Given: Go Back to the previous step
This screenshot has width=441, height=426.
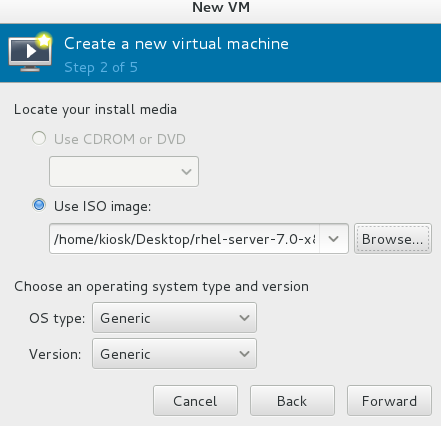Looking at the screenshot, I should [x=292, y=401].
